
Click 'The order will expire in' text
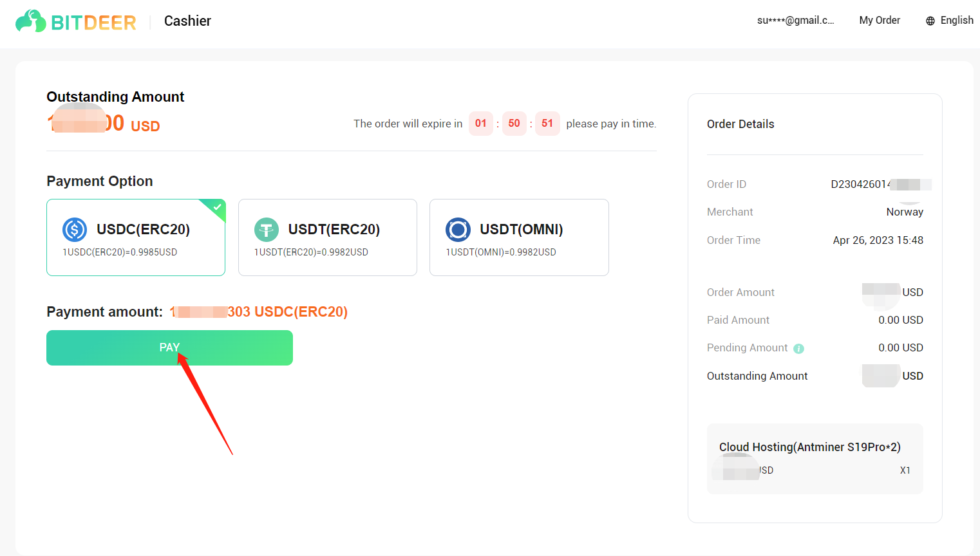point(408,124)
